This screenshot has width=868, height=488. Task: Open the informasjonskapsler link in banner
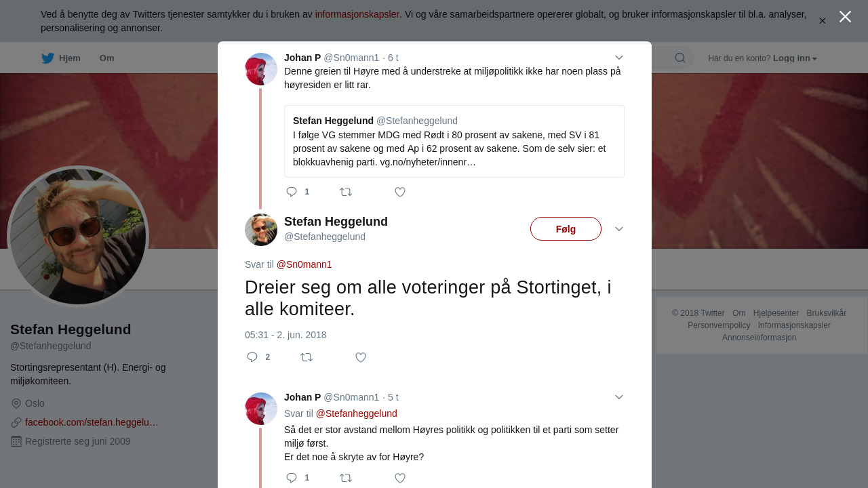click(x=357, y=14)
